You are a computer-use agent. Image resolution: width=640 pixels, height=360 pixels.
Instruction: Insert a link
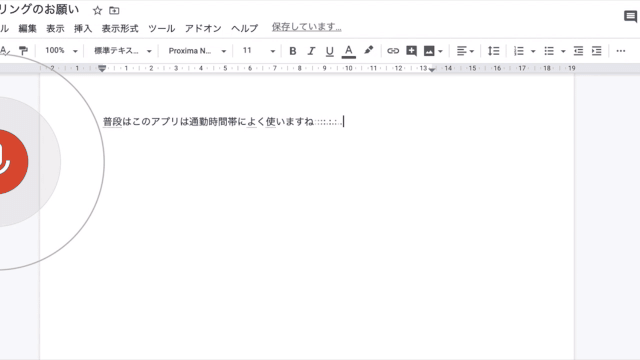pyautogui.click(x=393, y=51)
